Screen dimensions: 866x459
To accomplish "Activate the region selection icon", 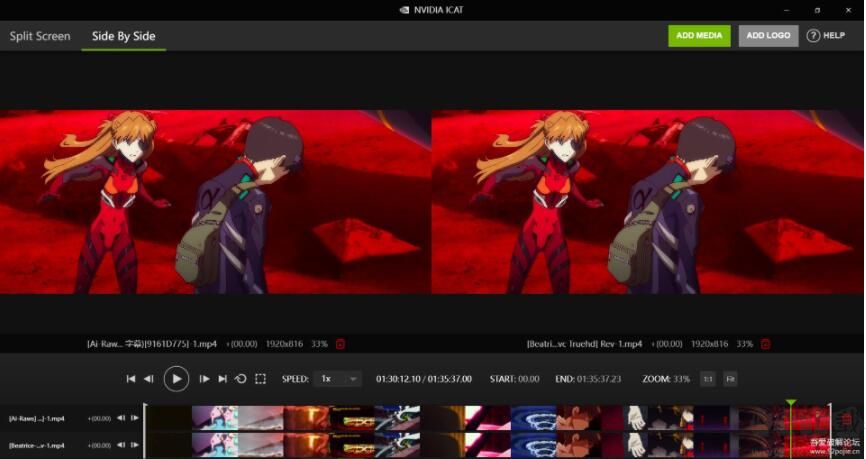I will [x=260, y=379].
